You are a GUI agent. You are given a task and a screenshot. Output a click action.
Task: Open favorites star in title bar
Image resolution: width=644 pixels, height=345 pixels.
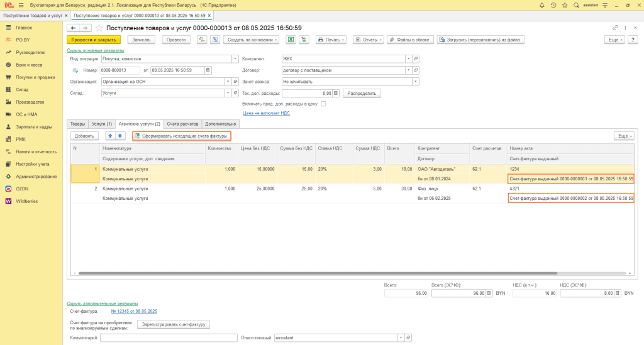point(565,5)
